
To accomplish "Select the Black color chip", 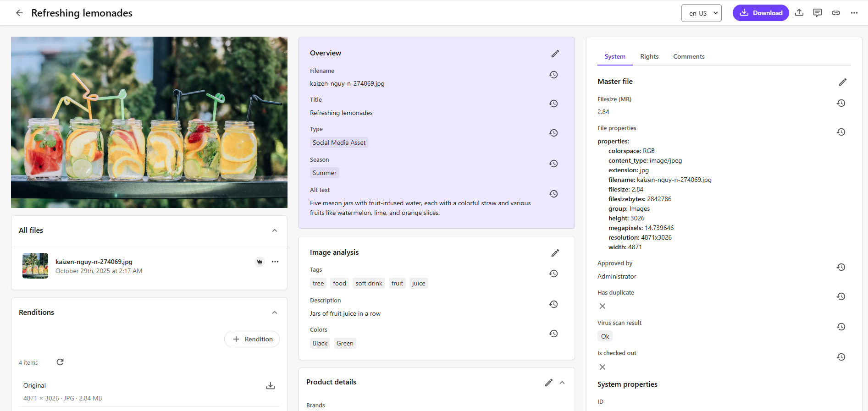I will 320,343.
